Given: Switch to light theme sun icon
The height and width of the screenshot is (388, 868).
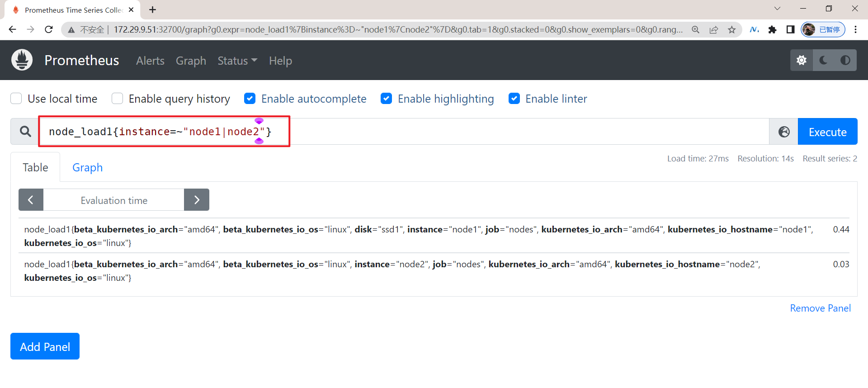Looking at the screenshot, I should click(x=802, y=60).
